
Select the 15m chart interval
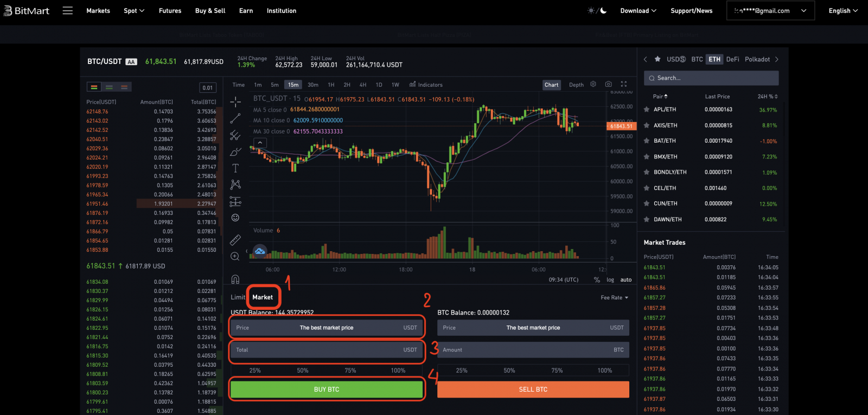coord(293,85)
